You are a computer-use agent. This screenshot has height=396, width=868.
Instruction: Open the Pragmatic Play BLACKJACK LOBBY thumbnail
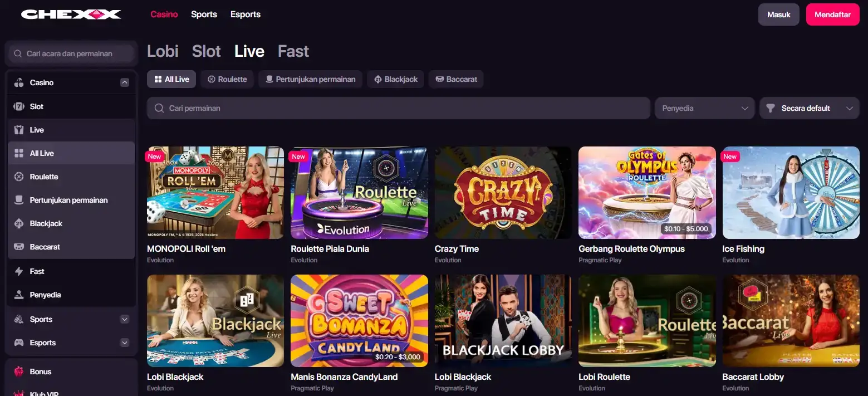[x=503, y=321]
